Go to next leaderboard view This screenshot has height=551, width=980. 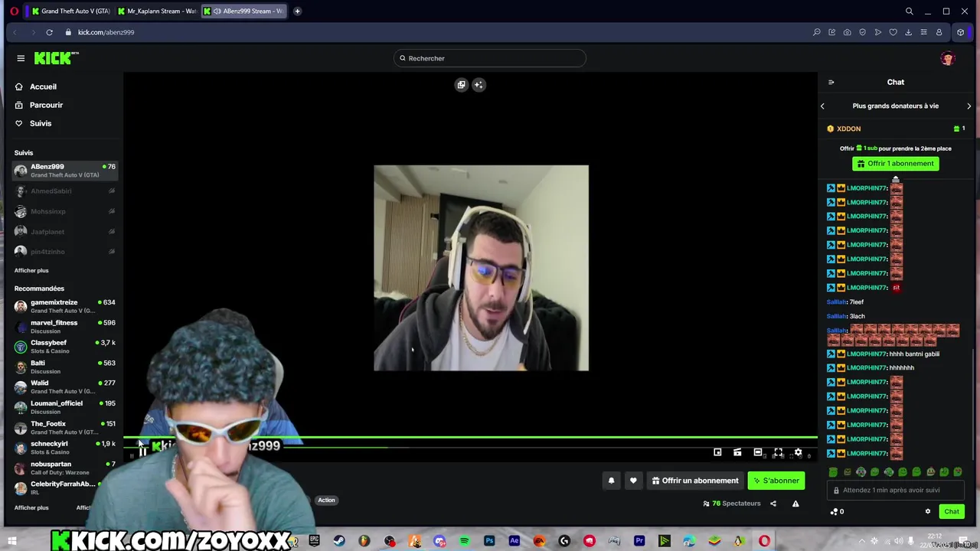[969, 106]
